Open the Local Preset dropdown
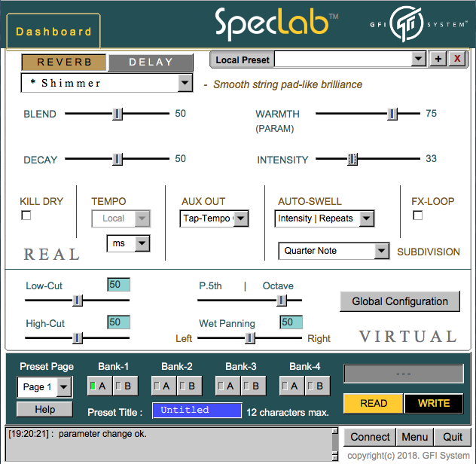 tap(418, 59)
